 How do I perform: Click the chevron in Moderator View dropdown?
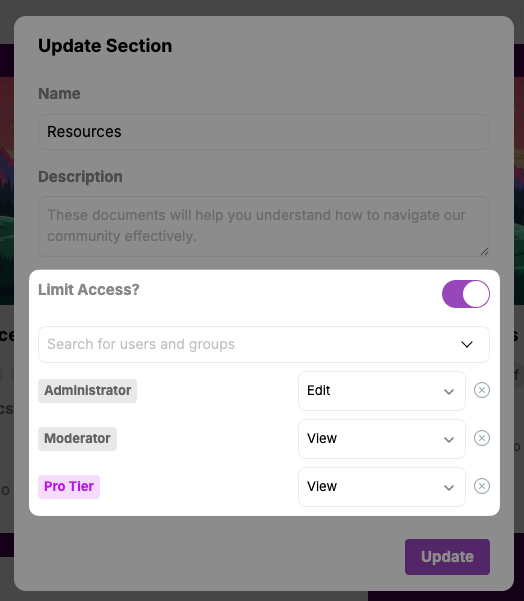click(x=449, y=440)
